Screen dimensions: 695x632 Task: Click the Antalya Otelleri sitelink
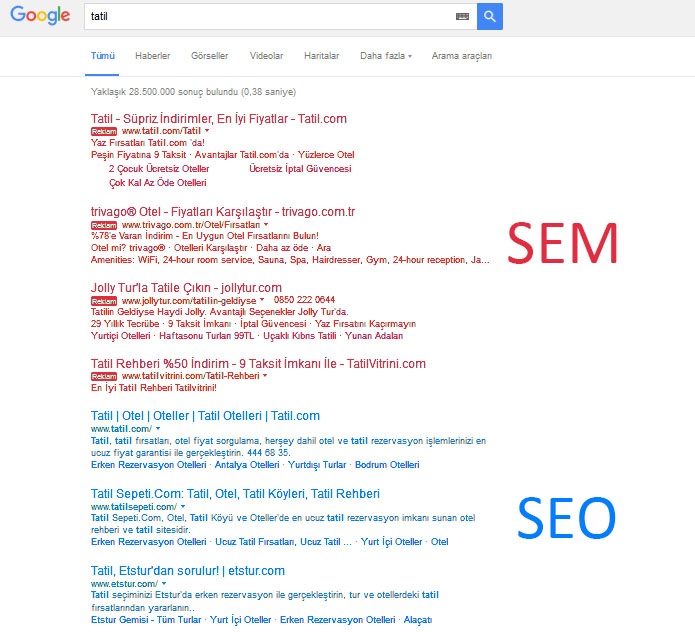click(x=247, y=465)
